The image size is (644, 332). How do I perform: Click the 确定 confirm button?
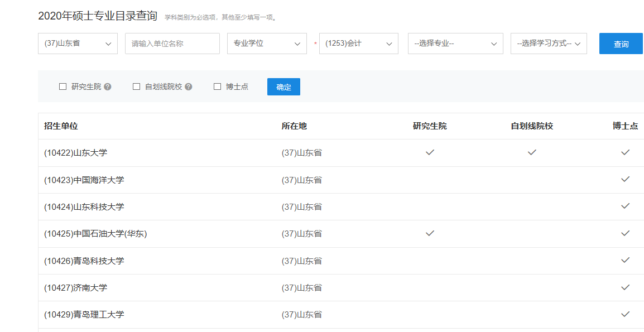point(284,86)
